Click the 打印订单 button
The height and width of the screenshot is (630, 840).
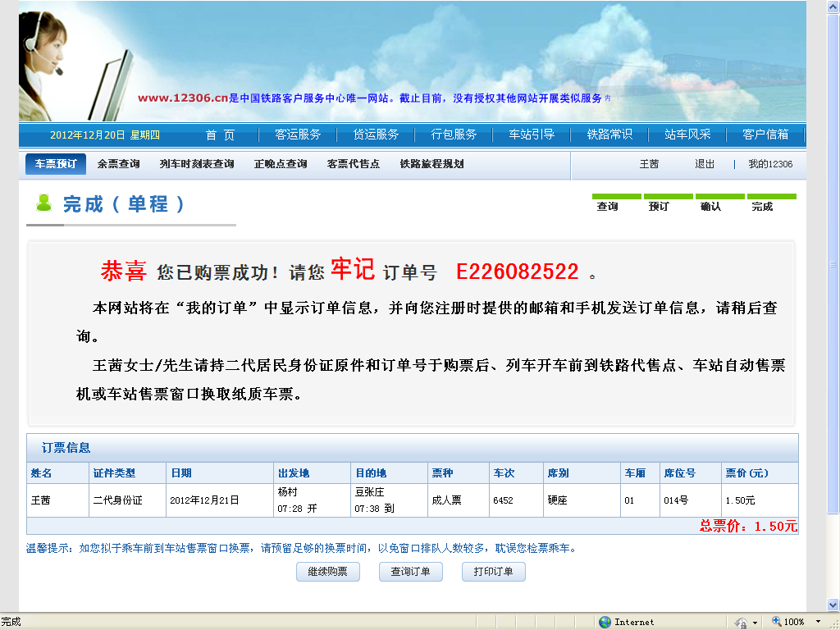(x=493, y=572)
